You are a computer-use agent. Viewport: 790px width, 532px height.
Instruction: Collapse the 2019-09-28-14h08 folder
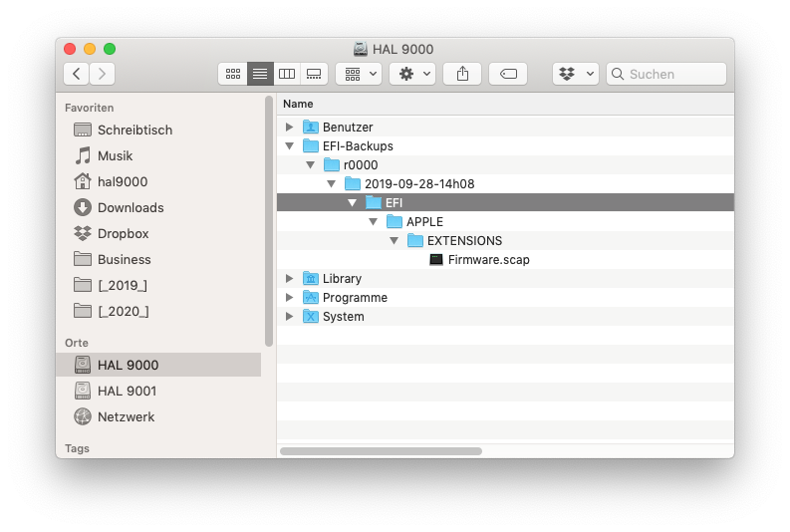(x=331, y=184)
